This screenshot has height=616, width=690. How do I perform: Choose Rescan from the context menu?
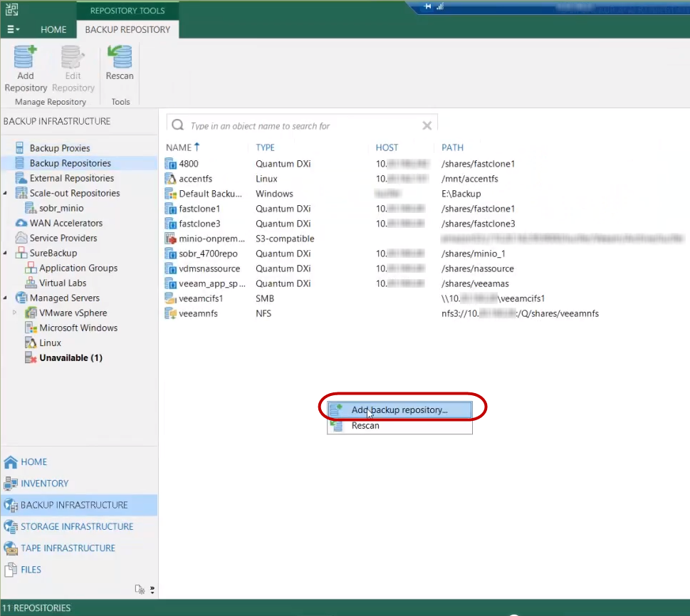pos(365,426)
